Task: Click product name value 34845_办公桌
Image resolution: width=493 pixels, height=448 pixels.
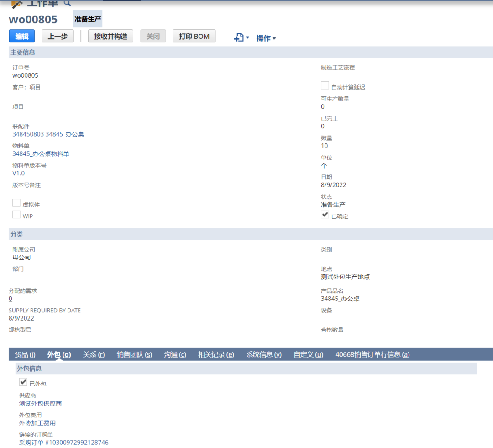Action: pyautogui.click(x=340, y=299)
